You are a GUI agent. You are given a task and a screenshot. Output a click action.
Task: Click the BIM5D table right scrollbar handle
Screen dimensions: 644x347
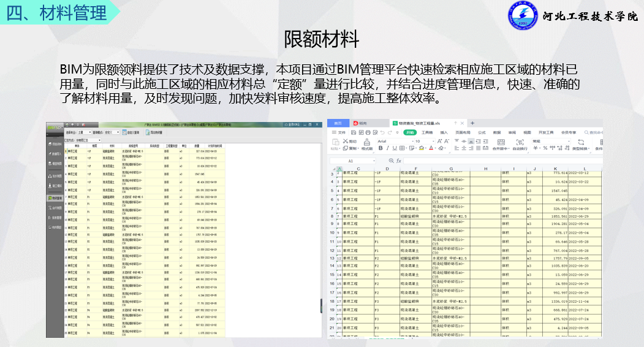[x=320, y=306]
